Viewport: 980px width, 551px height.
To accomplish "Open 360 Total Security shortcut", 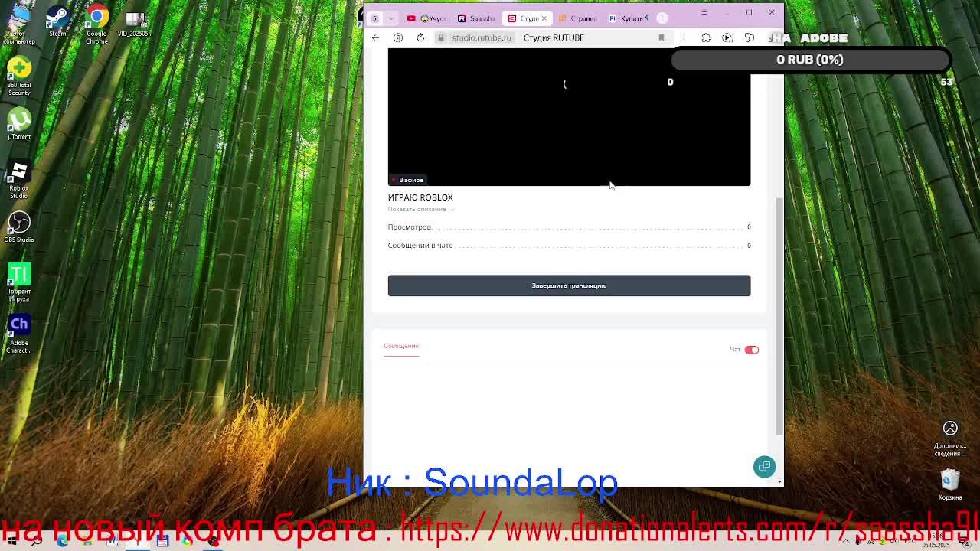I will pos(19,77).
